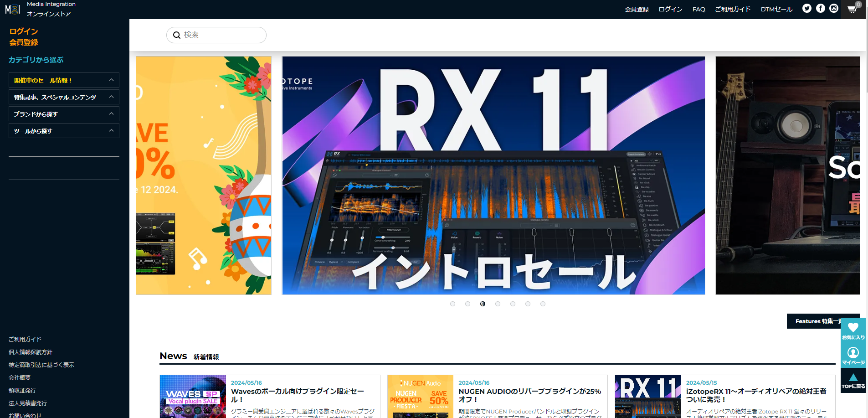
Task: Open the Facebook social icon
Action: (820, 8)
